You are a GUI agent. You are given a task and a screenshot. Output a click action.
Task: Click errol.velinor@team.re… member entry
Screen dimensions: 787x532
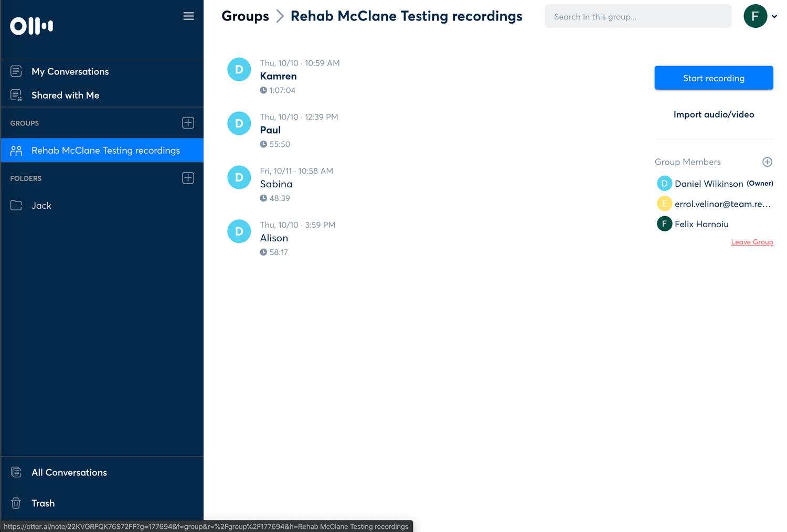point(722,204)
